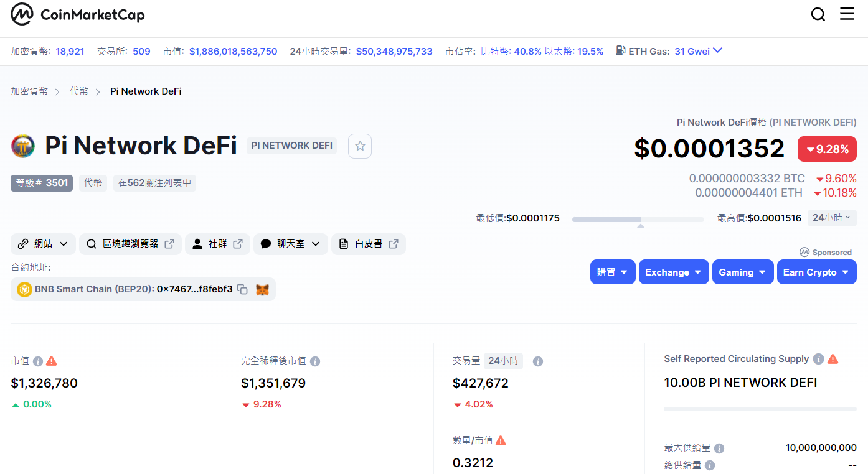
Task: Click the $0.0001352 price value
Action: click(x=709, y=149)
